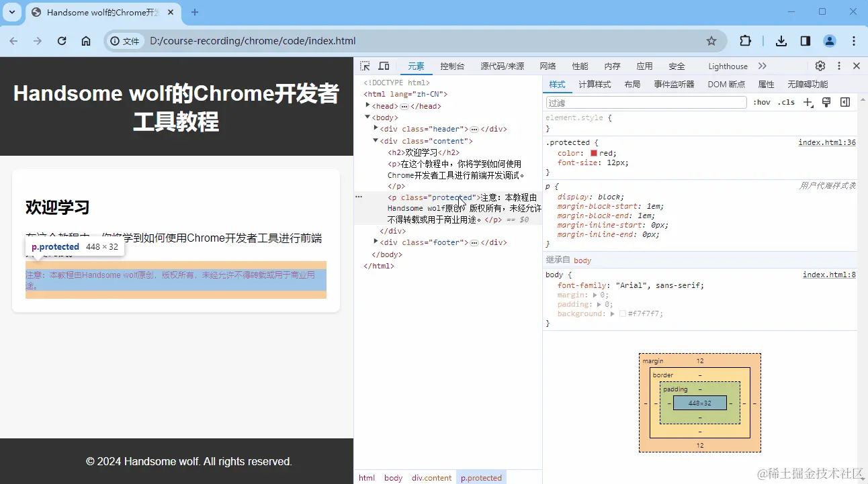Click the address bar URL
This screenshot has height=484, width=868.
click(253, 41)
